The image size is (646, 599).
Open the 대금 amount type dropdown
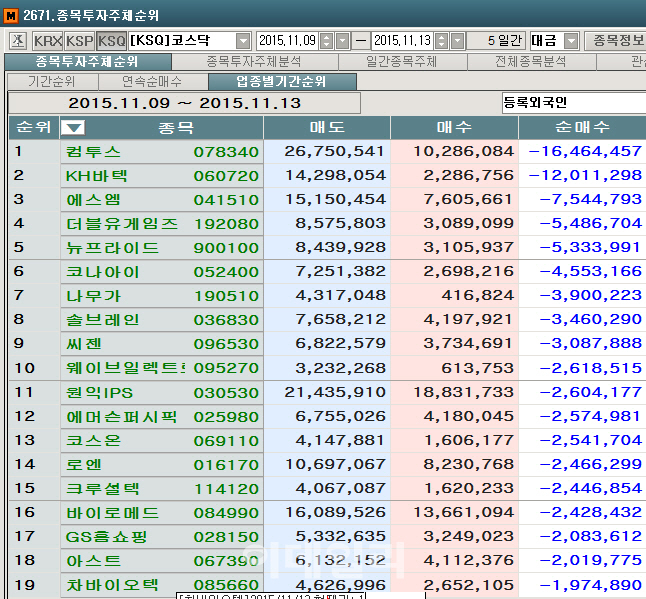point(571,41)
